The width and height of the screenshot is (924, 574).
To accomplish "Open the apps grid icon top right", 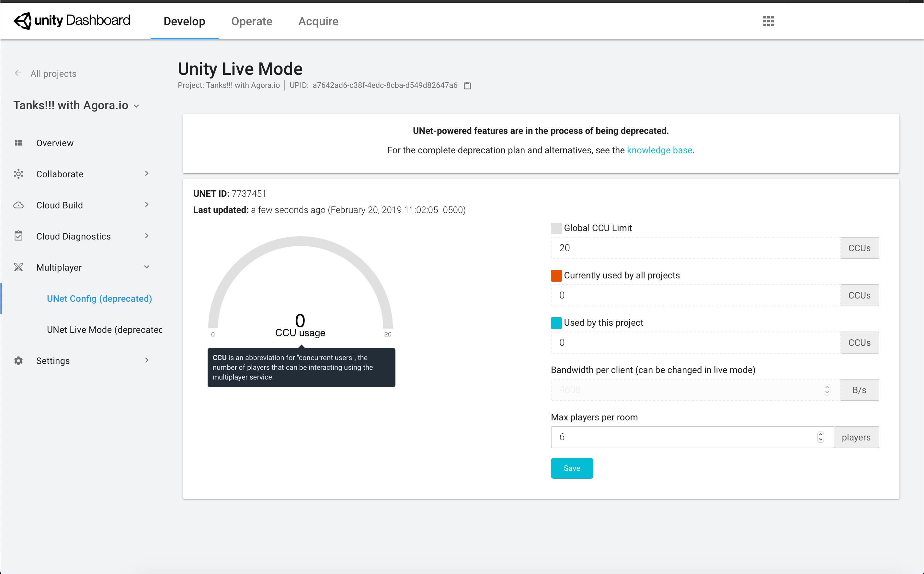I will pyautogui.click(x=769, y=21).
